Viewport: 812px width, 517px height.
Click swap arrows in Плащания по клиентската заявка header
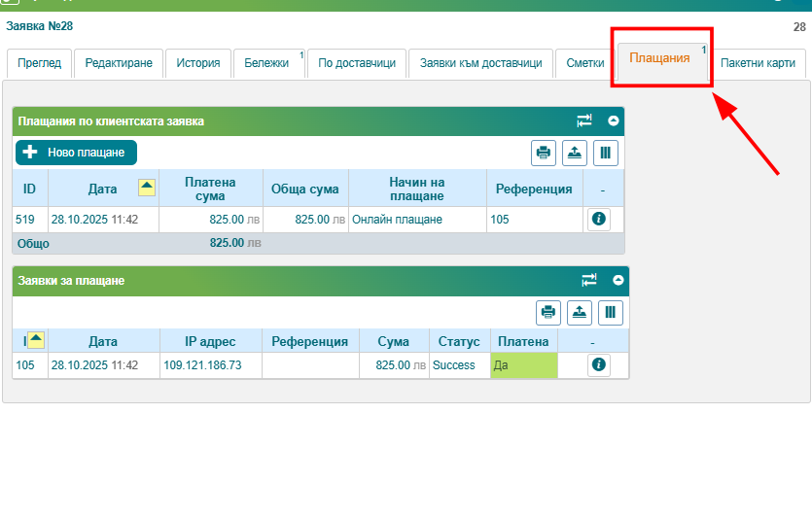(x=583, y=121)
